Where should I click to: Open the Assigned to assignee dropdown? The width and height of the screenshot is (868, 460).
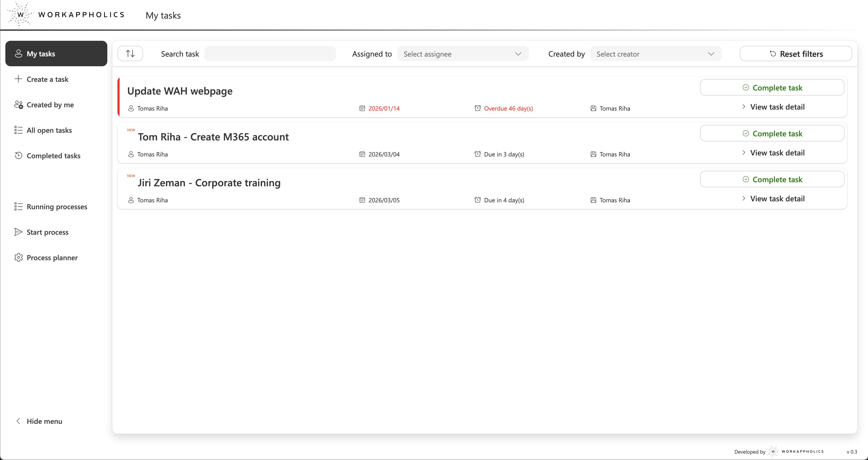[463, 54]
